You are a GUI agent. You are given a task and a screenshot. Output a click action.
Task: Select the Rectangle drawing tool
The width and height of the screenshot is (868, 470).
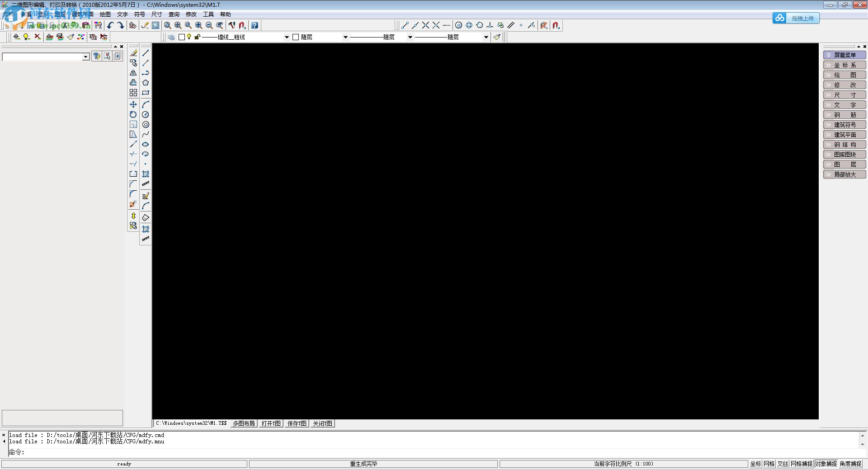coord(146,93)
